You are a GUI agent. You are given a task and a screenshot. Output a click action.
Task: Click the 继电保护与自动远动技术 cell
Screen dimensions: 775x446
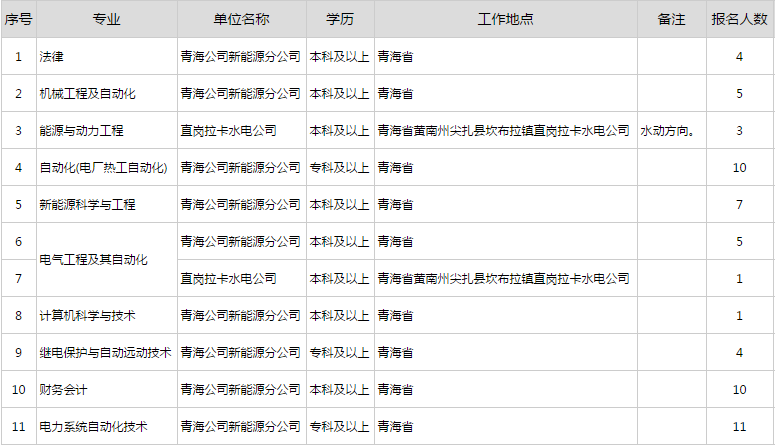coord(105,353)
